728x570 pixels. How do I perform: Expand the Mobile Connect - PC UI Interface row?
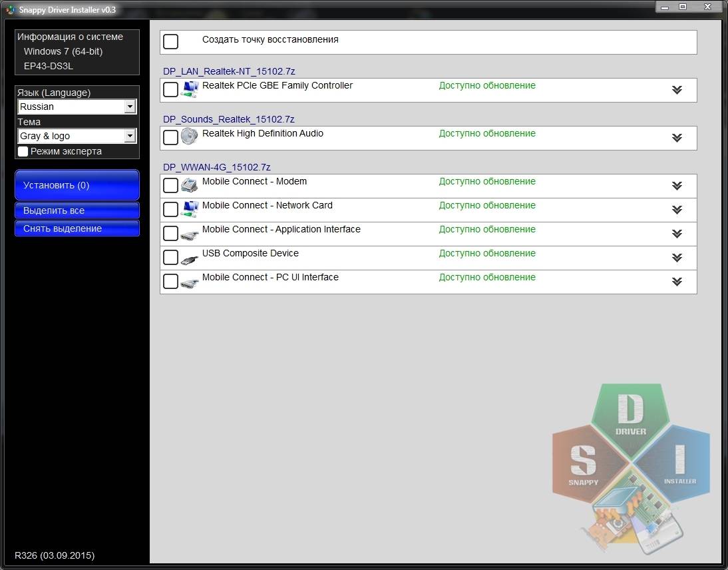coord(677,281)
